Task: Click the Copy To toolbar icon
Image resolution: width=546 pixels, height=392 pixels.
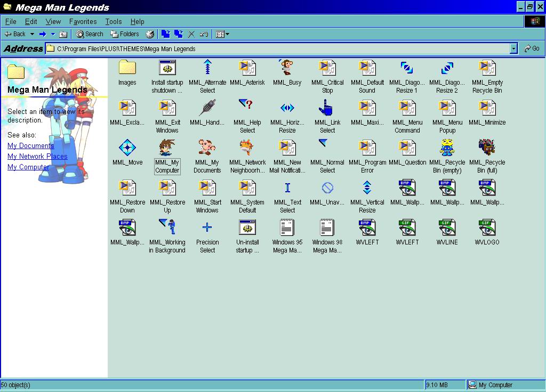Action: pos(179,34)
